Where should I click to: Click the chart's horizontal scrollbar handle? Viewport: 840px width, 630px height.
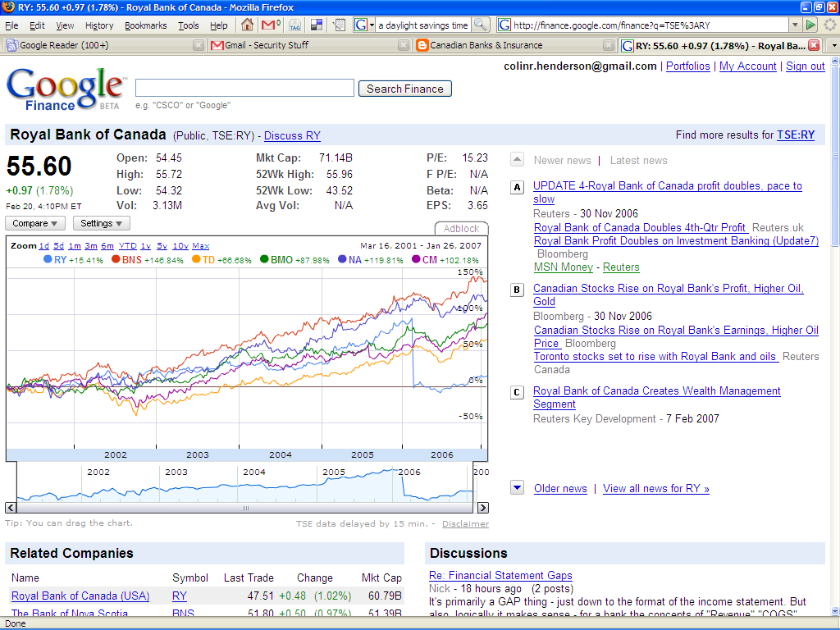click(x=244, y=508)
